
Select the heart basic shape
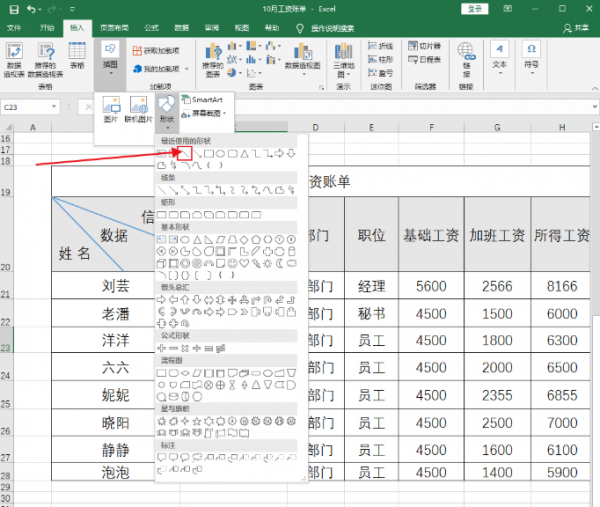tap(244, 263)
